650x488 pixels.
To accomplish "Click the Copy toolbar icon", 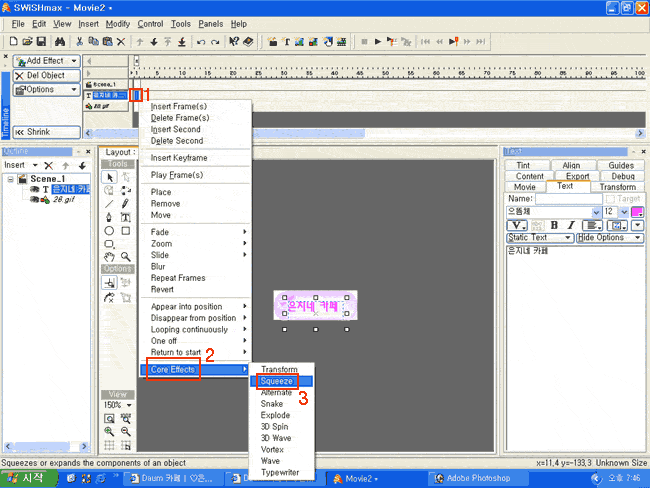I will pos(93,41).
